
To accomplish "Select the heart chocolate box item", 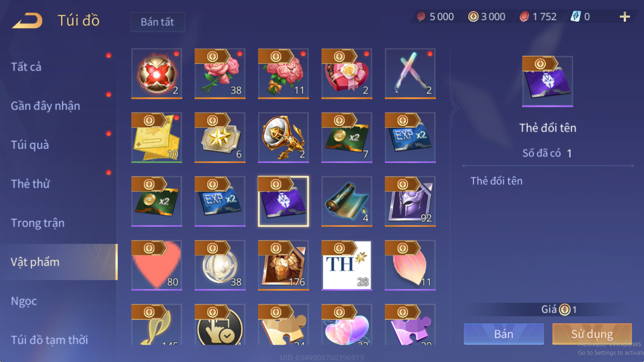I will pos(347,73).
